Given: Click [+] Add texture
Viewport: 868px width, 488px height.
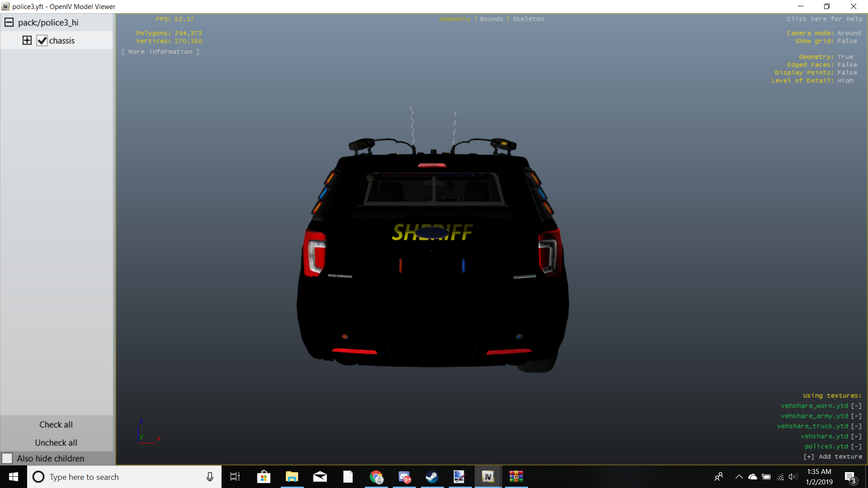Looking at the screenshot, I should [833, 457].
